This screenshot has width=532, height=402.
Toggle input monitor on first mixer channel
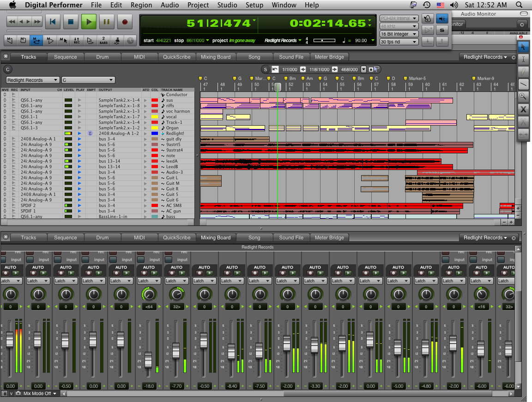click(x=3, y=260)
